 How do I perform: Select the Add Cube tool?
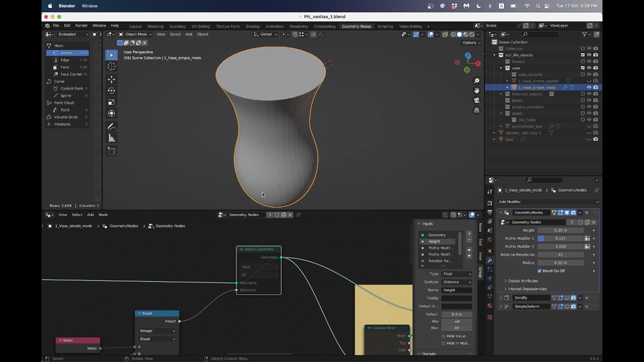[112, 151]
